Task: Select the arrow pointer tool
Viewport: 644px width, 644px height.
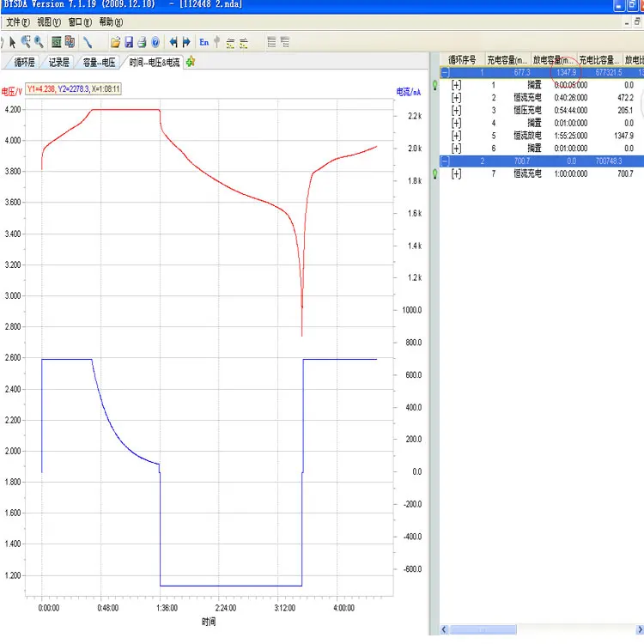Action: pos(12,42)
